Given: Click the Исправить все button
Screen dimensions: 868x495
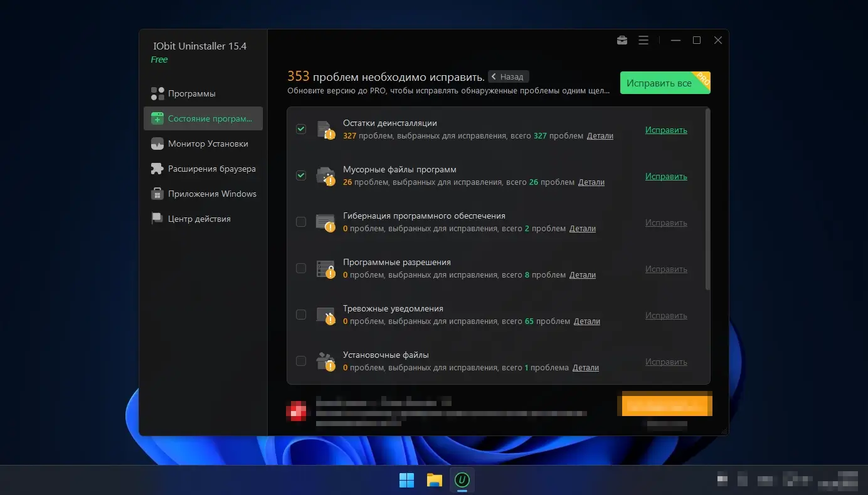Looking at the screenshot, I should pos(665,83).
